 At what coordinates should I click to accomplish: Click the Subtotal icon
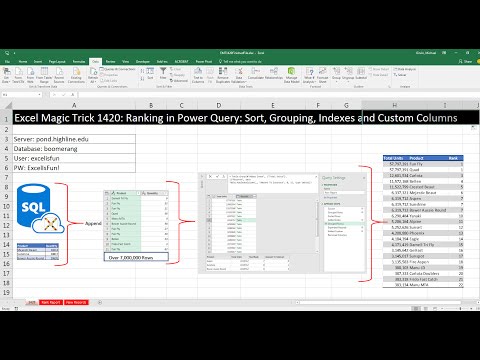coord(361,74)
